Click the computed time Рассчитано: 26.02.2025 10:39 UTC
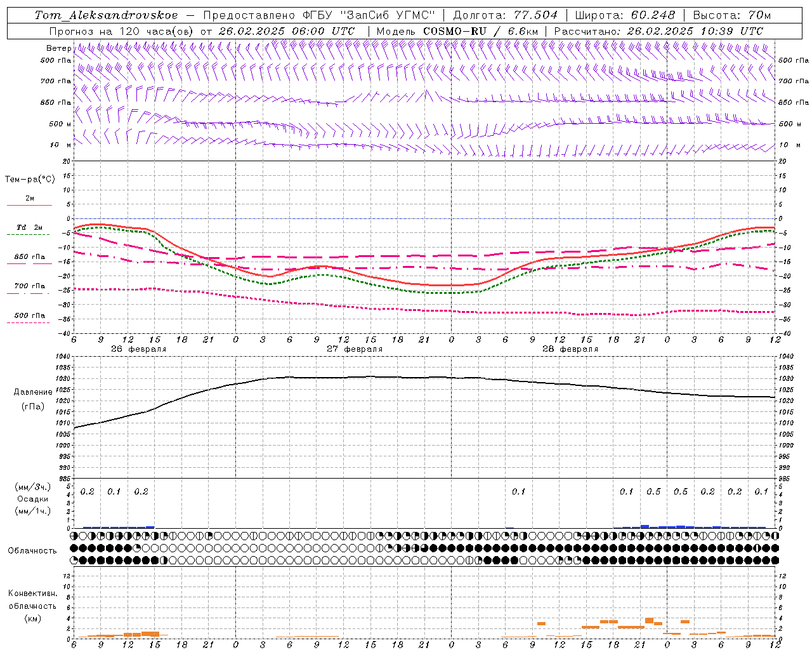This screenshot has width=812, height=650. [658, 31]
